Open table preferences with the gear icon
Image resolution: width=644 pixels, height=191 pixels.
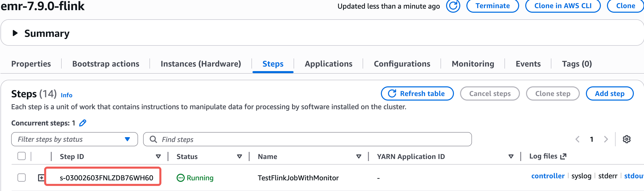pos(626,139)
